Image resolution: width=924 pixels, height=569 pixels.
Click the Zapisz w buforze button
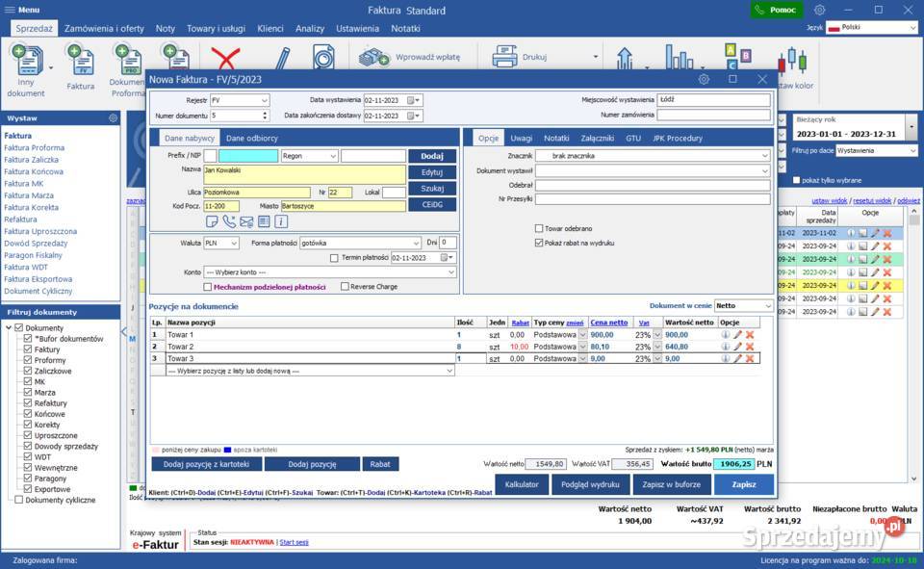[x=671, y=484]
